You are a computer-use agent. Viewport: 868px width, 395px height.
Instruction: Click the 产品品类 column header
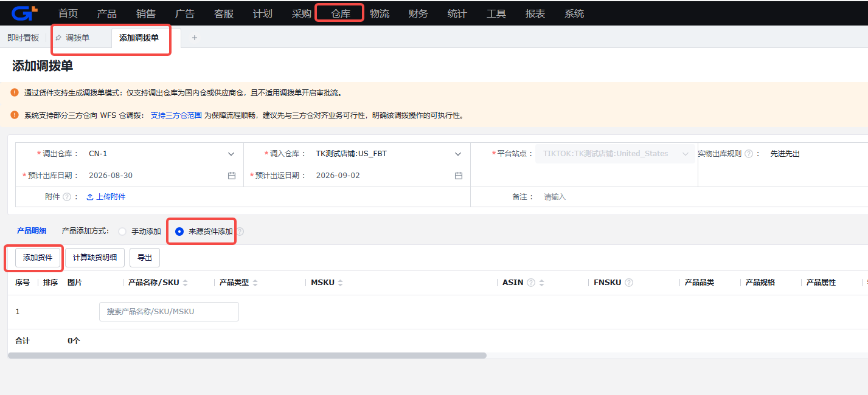coord(700,283)
